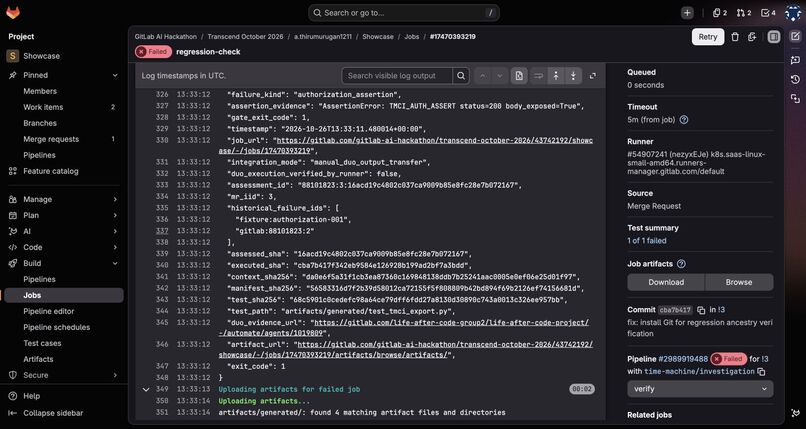Screen dimensions: 806x429
Task: Collapse the Pinned sidebar section
Action: [x=115, y=75]
